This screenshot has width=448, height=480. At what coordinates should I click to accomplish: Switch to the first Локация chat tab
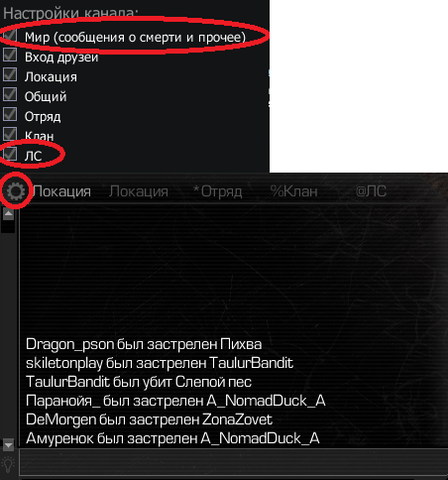pyautogui.click(x=61, y=191)
